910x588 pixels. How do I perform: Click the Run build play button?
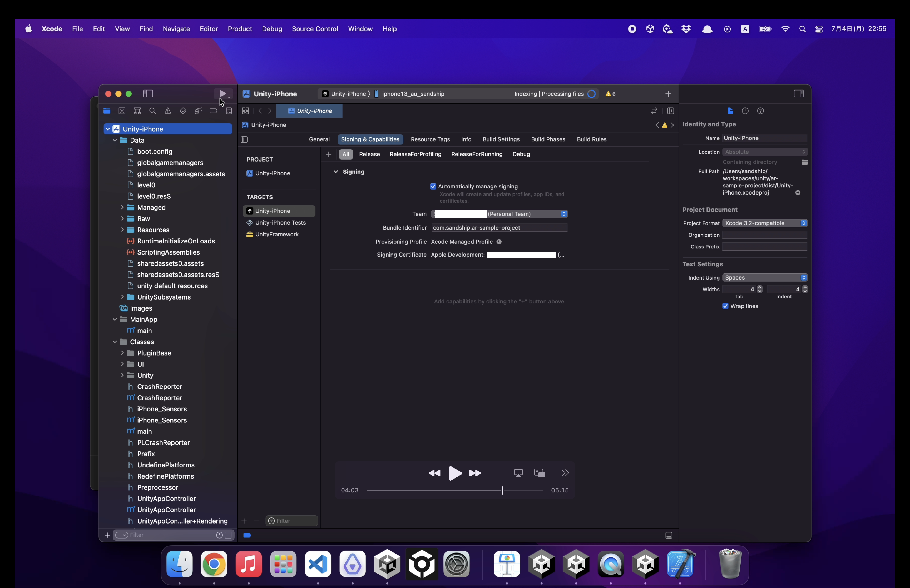222,93
